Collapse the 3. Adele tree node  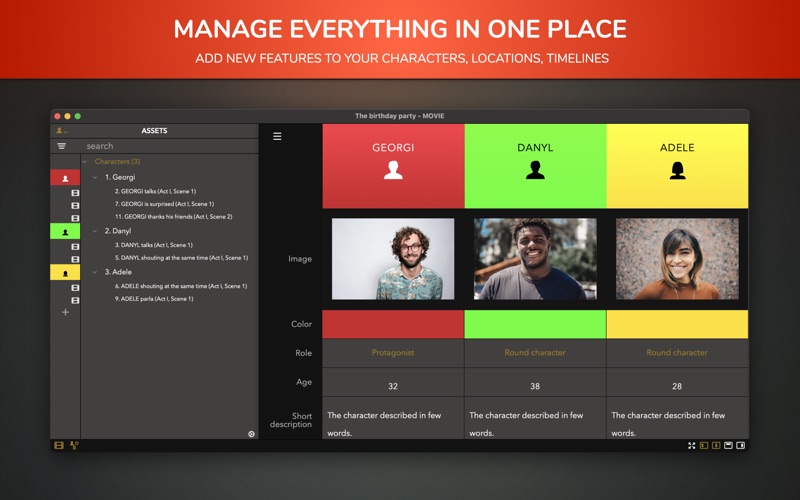[x=94, y=272]
